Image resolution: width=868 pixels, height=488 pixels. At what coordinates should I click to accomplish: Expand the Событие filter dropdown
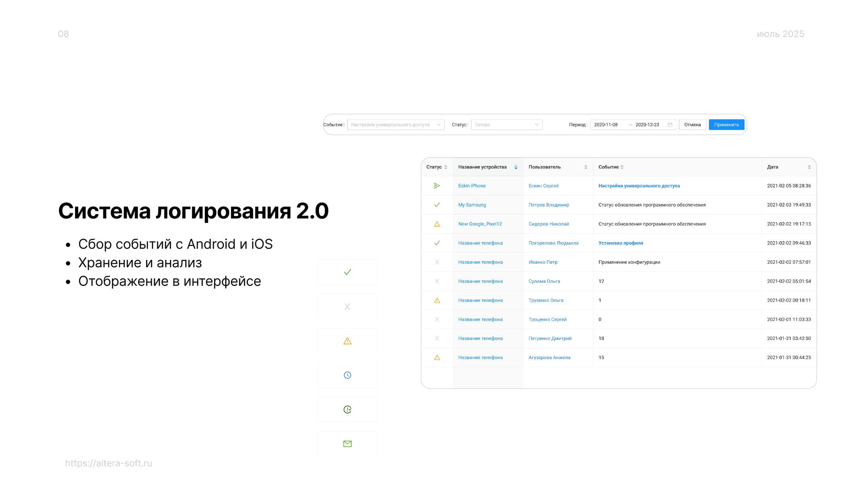coord(395,124)
